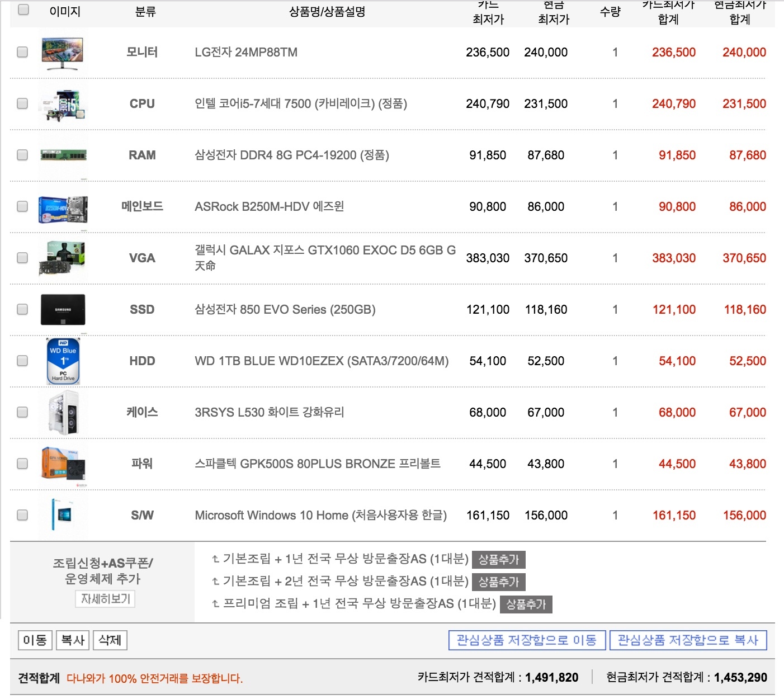Click the VGA category label
Image resolution: width=784 pixels, height=699 pixels.
click(x=142, y=258)
